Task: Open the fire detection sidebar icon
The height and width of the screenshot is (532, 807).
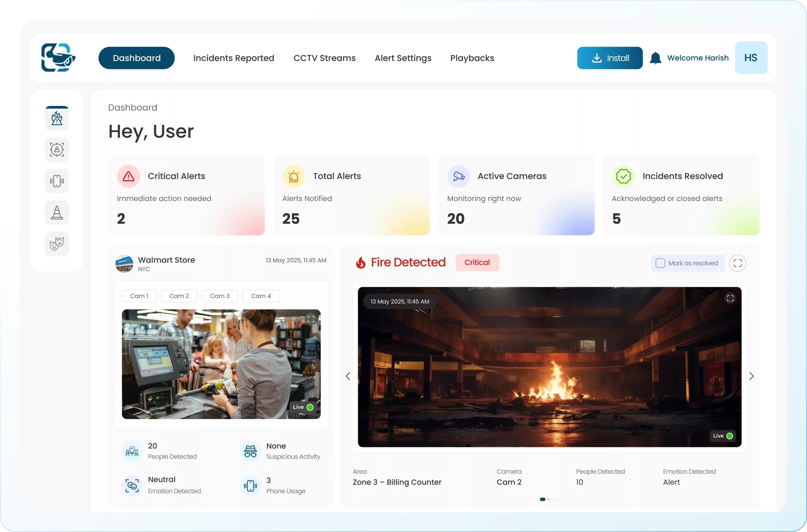Action: point(57,119)
